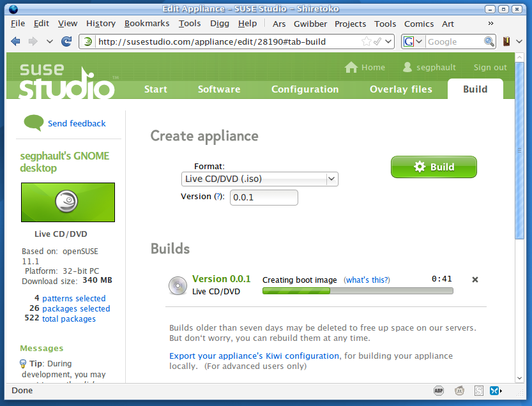This screenshot has height=406, width=532.
Task: Open the dropdown next to the book icon
Action: tap(519, 41)
